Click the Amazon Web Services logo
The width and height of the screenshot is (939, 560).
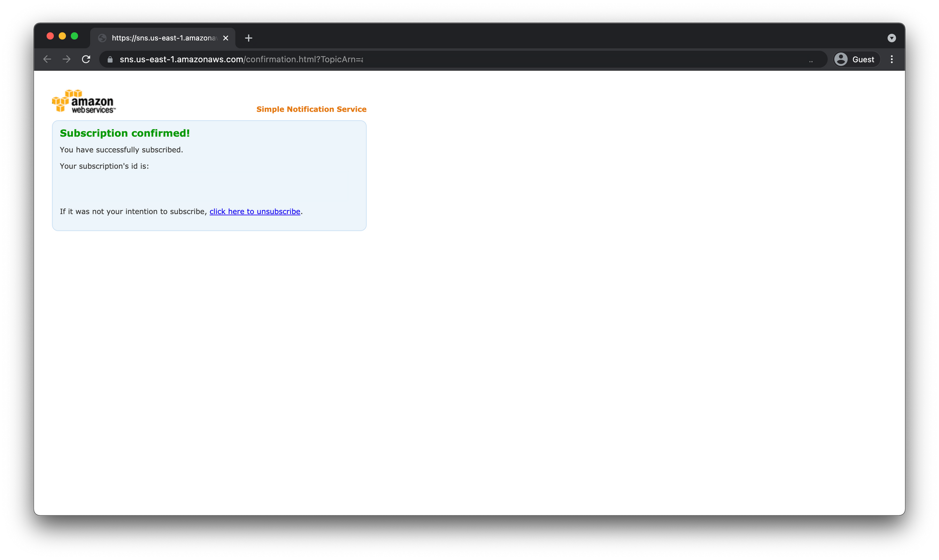pos(84,101)
